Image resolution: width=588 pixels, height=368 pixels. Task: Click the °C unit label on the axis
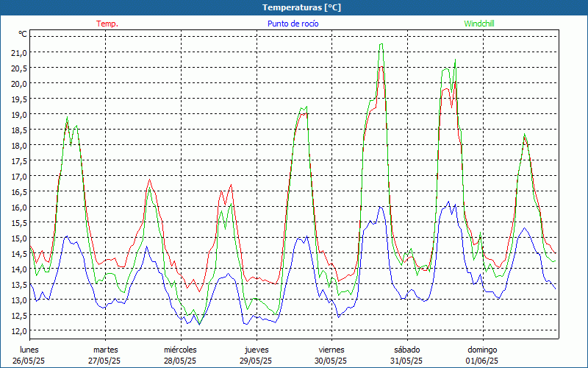click(x=23, y=34)
